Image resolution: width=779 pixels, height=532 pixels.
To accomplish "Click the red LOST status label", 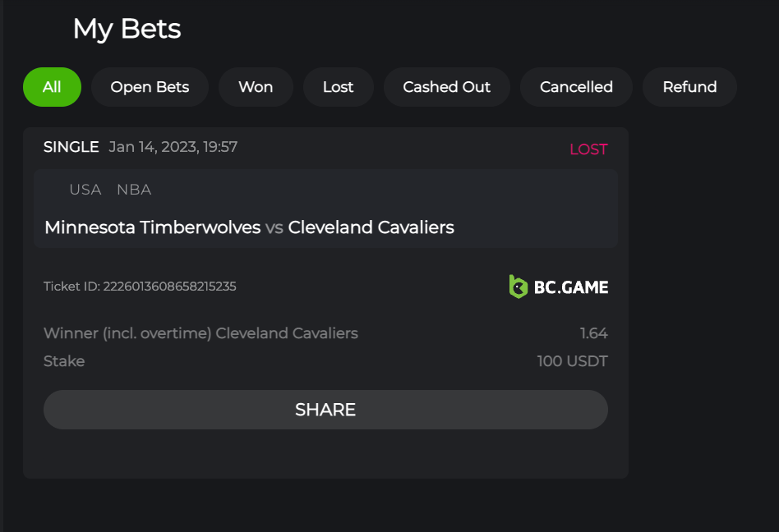I will point(588,149).
